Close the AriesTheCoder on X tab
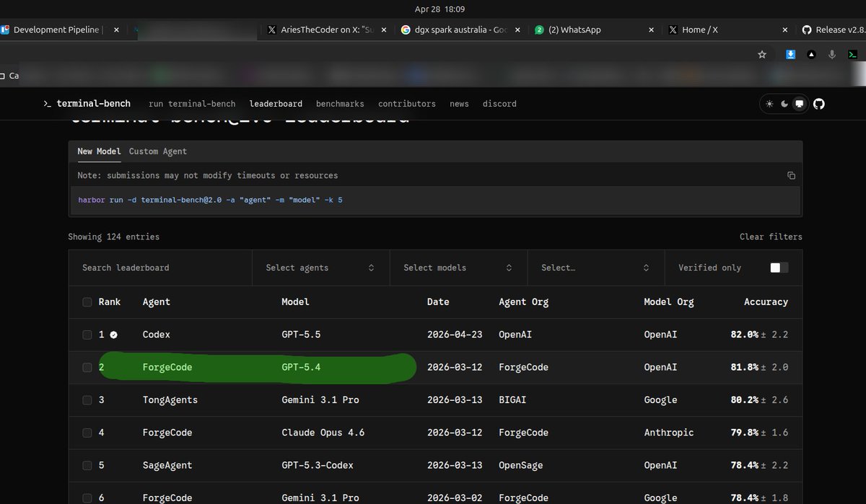 (x=384, y=30)
